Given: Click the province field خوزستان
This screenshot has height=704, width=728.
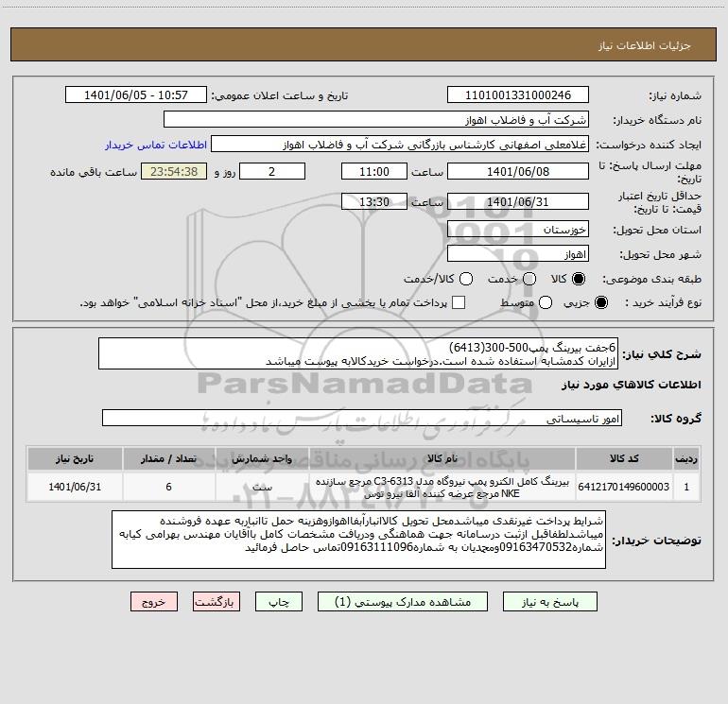Looking at the screenshot, I should click(x=518, y=230).
